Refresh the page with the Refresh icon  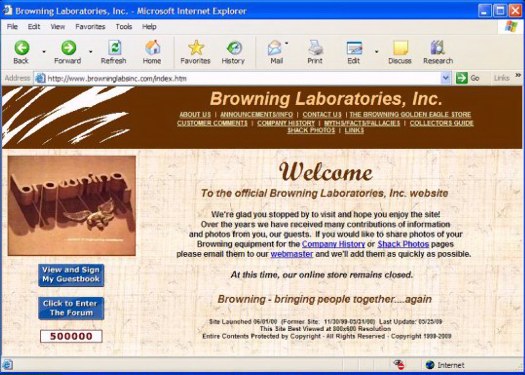tap(115, 48)
